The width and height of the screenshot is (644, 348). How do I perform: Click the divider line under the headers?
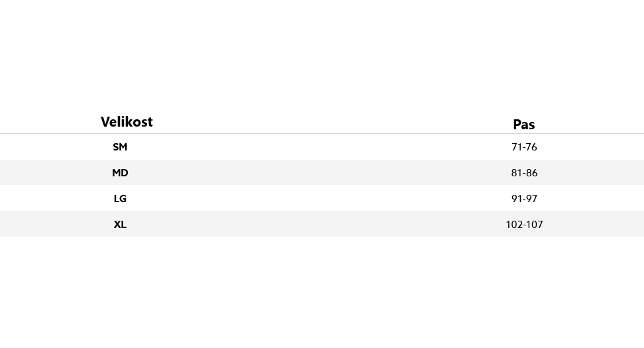(x=322, y=133)
